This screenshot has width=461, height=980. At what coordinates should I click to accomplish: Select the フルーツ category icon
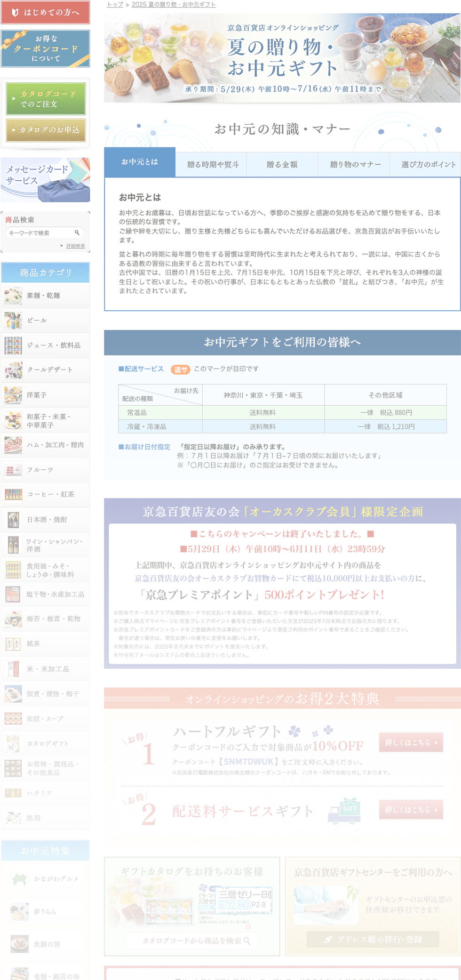coord(13,470)
